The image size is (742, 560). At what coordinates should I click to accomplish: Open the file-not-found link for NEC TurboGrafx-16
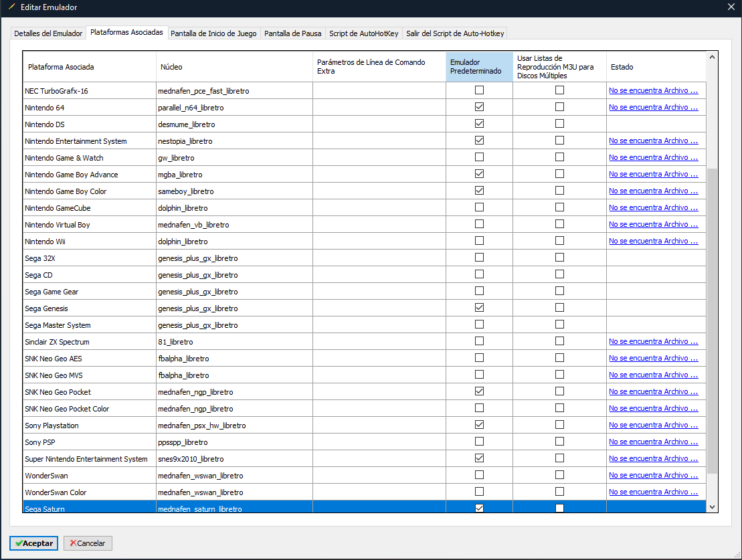coord(654,90)
